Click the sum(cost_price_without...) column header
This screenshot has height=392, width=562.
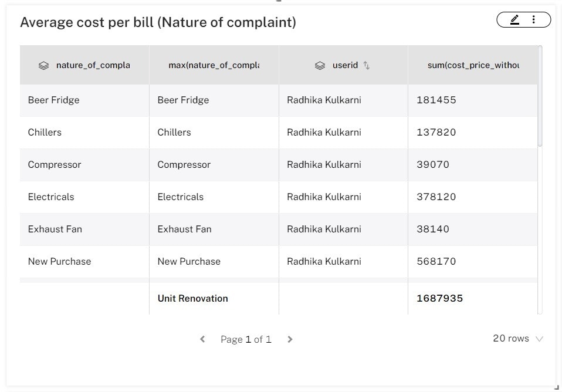[x=473, y=65]
